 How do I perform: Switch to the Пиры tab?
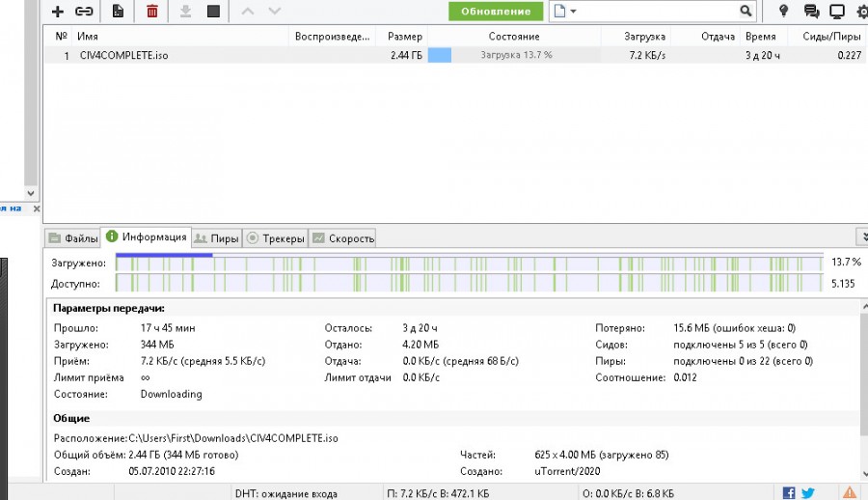click(x=217, y=238)
